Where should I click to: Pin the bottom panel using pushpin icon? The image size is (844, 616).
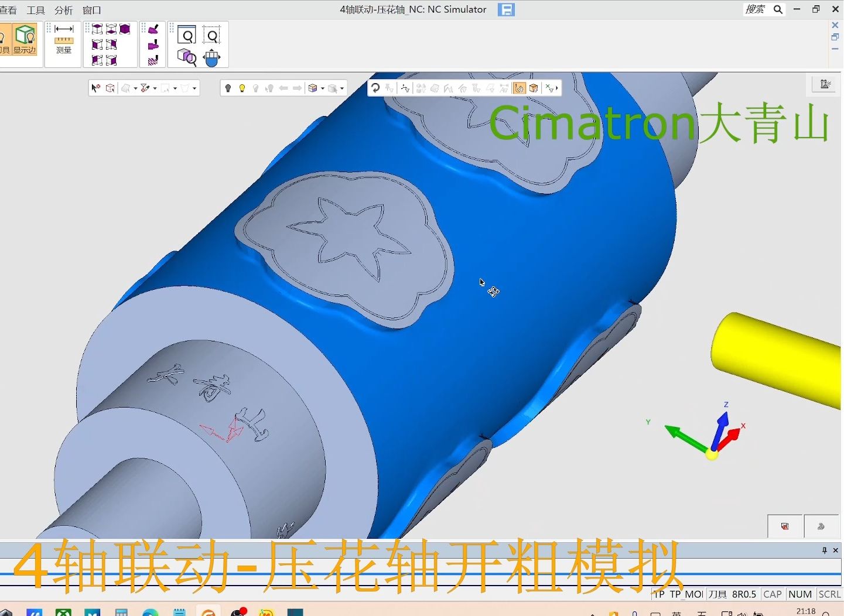click(824, 550)
